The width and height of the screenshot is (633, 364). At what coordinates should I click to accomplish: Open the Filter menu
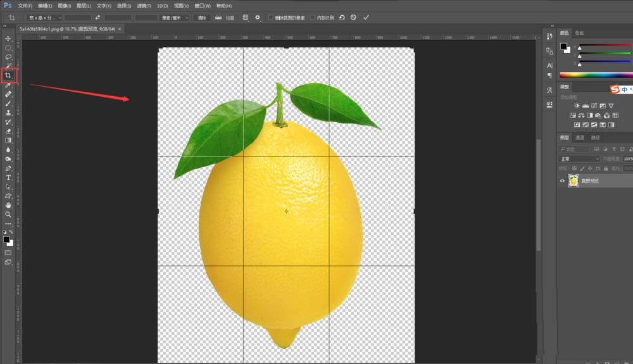(x=144, y=6)
